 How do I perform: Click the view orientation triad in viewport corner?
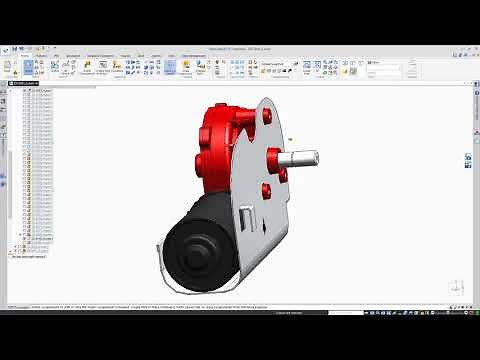(456, 287)
